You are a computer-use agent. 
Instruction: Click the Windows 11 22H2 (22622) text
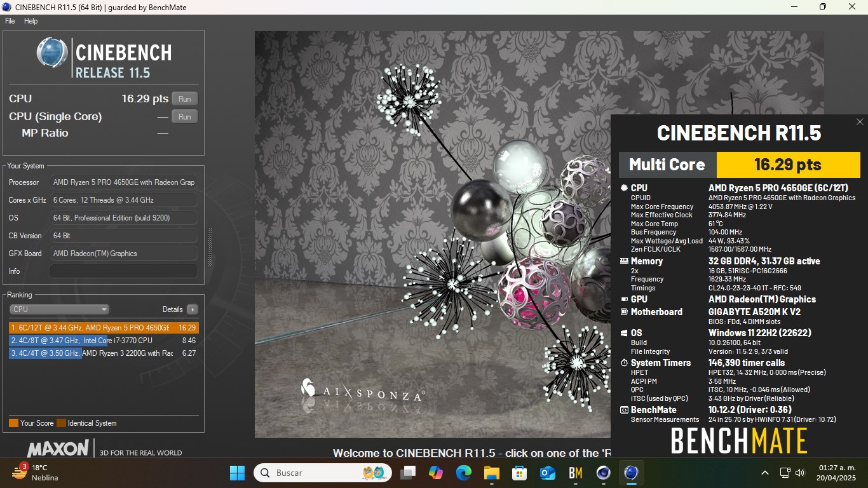760,333
